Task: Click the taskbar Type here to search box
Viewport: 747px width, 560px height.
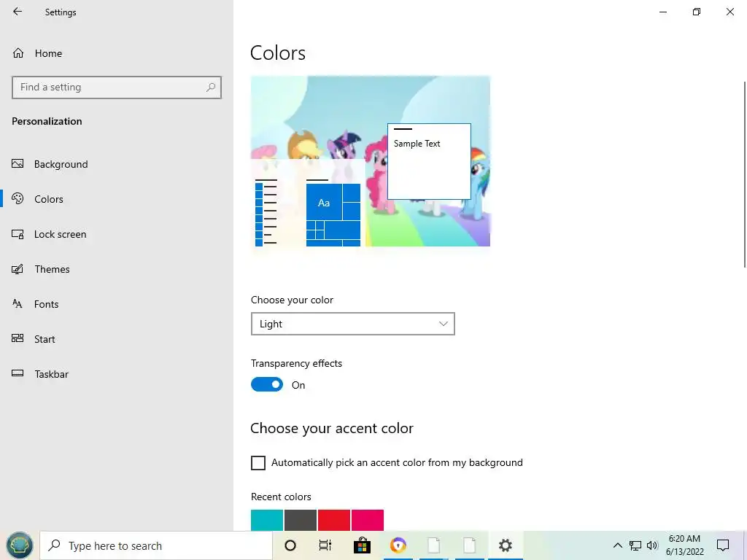Action: tap(156, 545)
